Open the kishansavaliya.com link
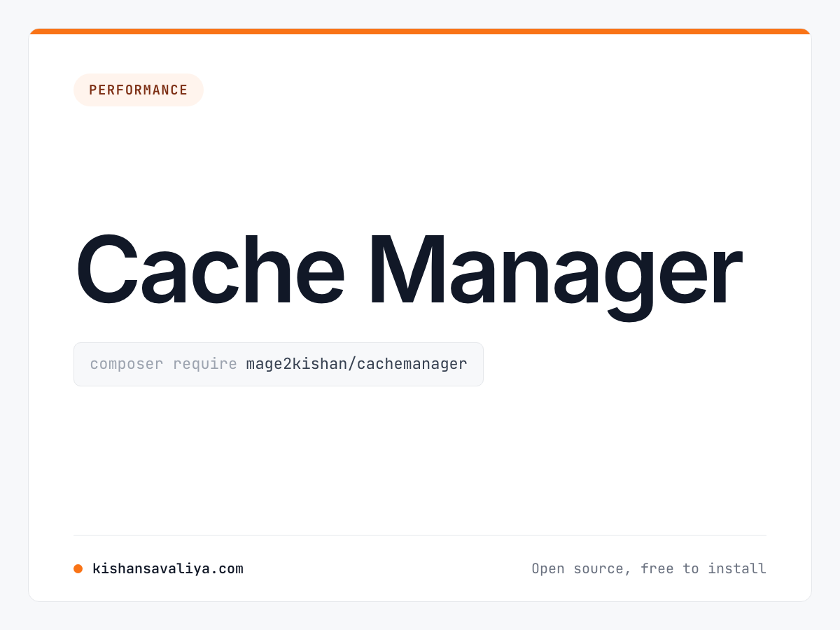 (x=168, y=568)
